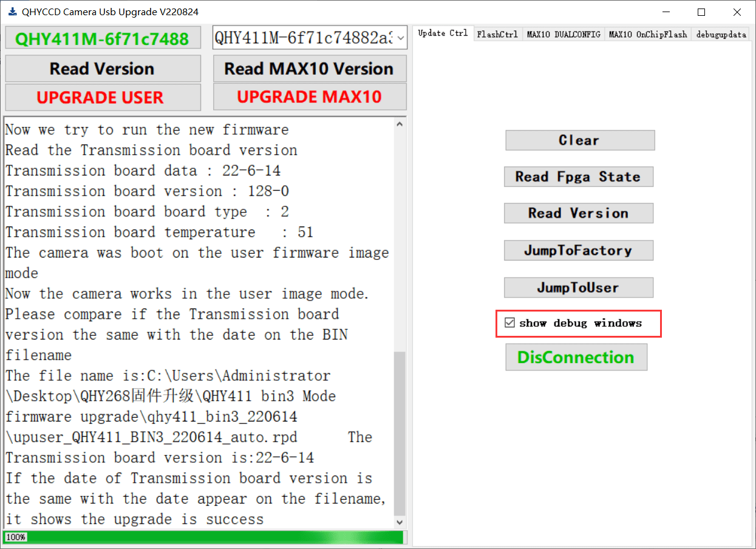Click the log line 'Transmission board board type : 2'
This screenshot has height=549, width=756.
148,212
